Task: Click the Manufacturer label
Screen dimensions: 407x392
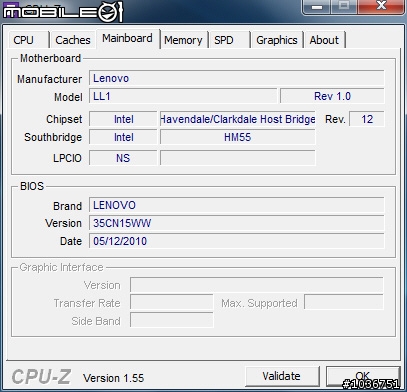Action: pyautogui.click(x=49, y=79)
